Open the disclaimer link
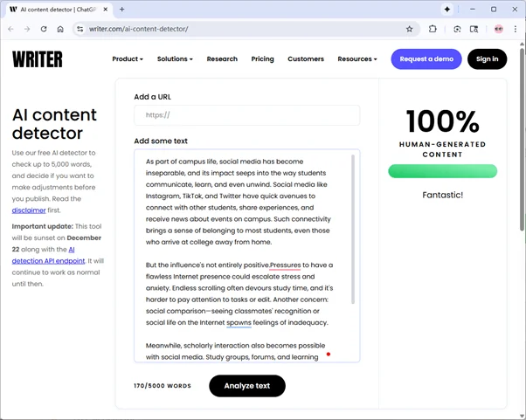526x420 pixels. [29, 210]
